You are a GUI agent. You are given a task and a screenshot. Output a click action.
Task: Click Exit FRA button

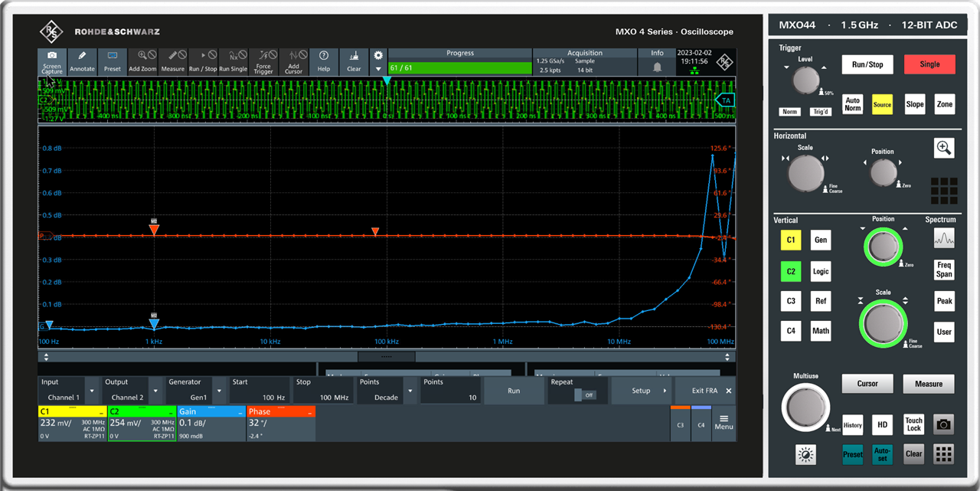[x=702, y=391]
